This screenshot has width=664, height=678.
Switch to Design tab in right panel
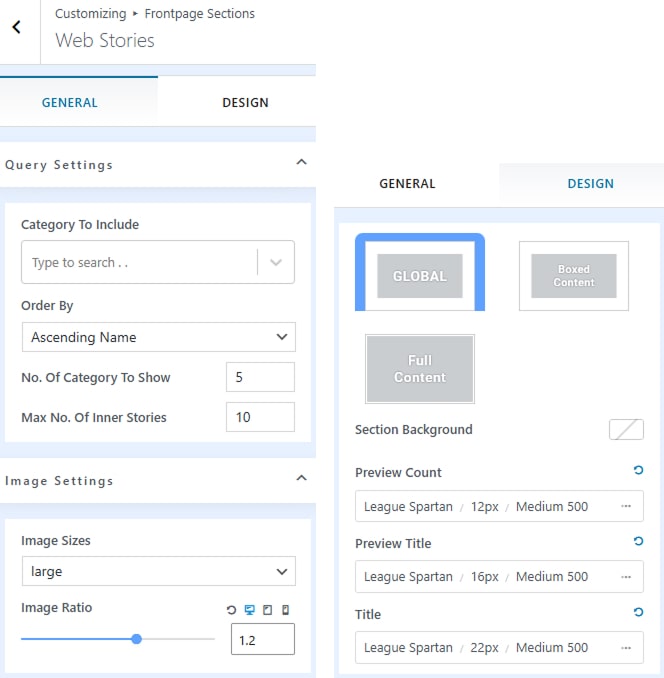pos(590,183)
